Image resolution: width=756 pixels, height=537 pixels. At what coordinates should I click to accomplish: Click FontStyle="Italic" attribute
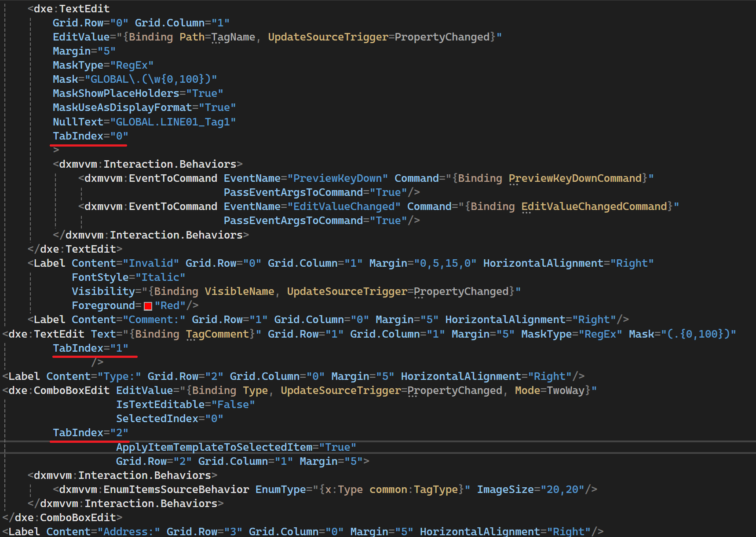[128, 277]
